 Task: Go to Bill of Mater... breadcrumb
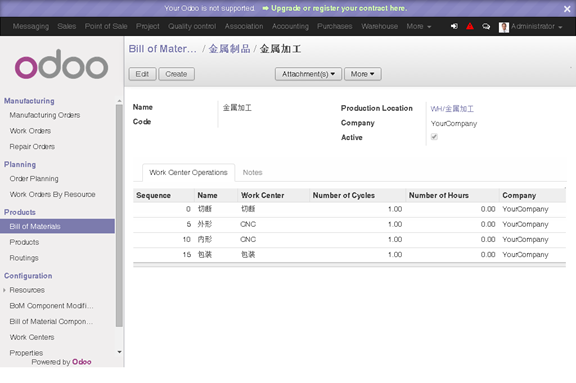click(162, 49)
